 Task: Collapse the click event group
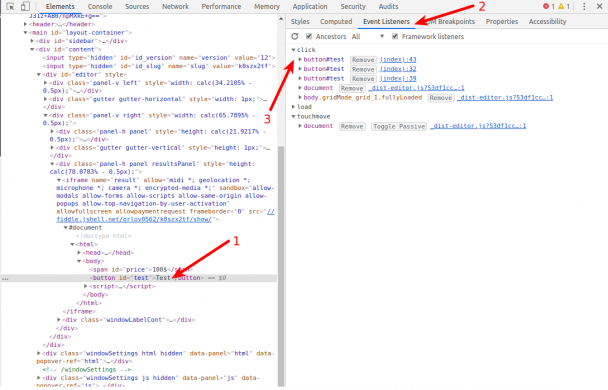coord(294,50)
